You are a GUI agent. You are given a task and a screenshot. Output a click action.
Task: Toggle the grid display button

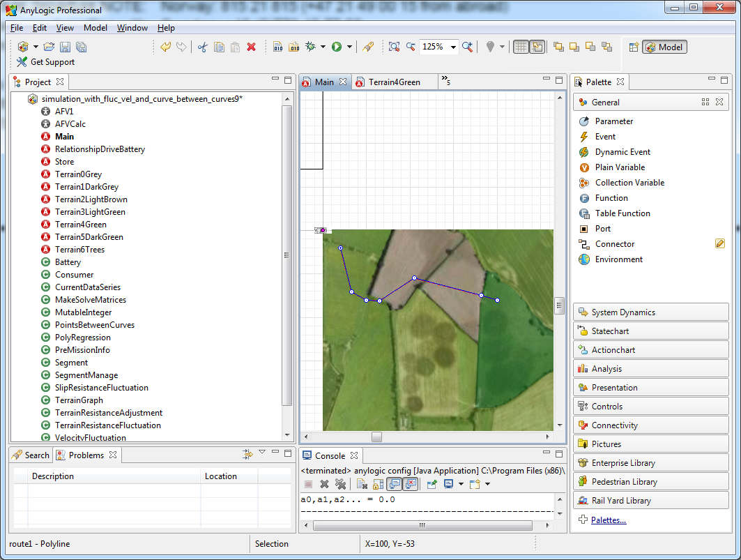520,47
